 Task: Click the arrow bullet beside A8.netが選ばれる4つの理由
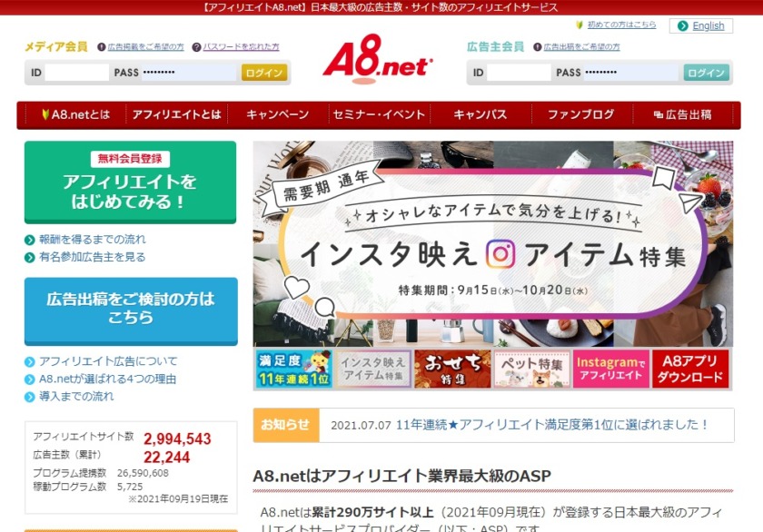point(30,379)
